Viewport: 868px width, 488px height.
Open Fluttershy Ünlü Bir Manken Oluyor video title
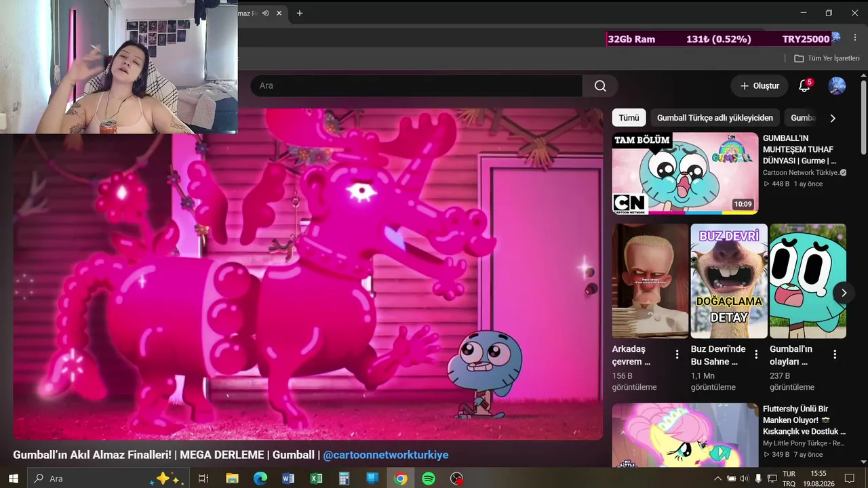point(804,420)
